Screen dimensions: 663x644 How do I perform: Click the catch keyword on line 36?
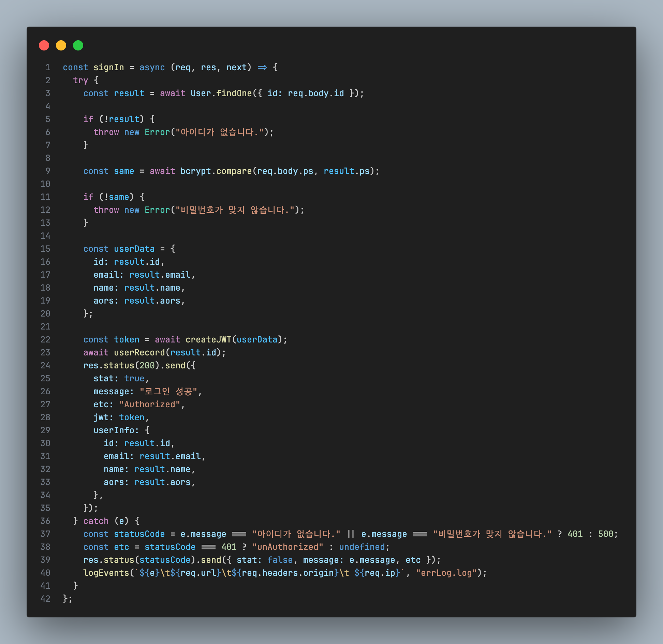point(96,521)
